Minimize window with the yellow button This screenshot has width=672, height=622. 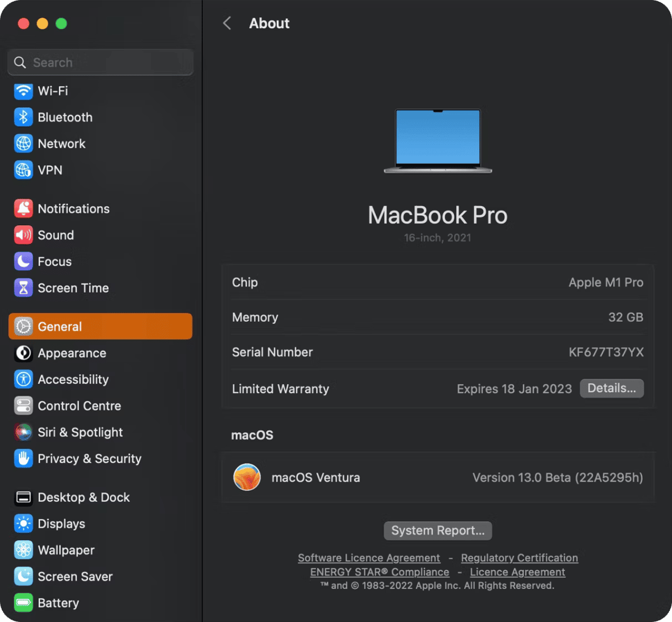tap(43, 23)
